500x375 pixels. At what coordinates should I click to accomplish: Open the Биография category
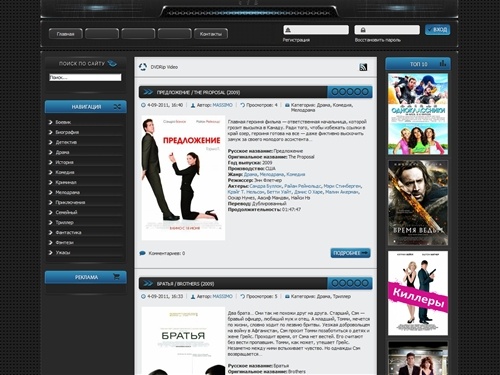(67, 132)
